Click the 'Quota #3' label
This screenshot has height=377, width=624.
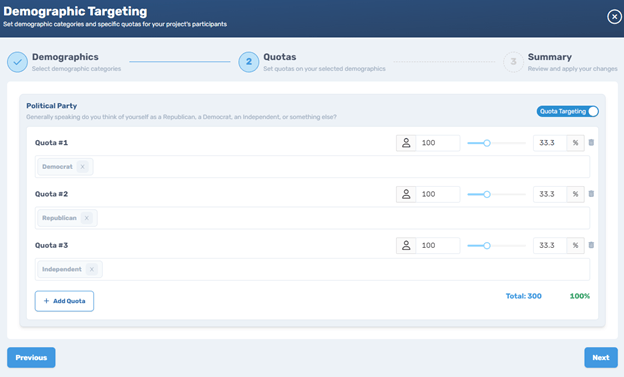(51, 245)
